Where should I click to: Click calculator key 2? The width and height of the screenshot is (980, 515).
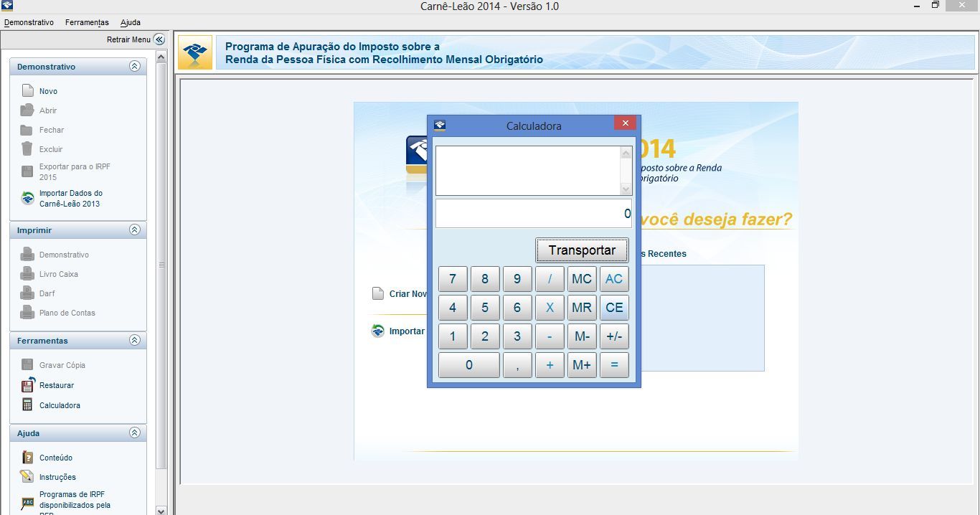tap(485, 336)
